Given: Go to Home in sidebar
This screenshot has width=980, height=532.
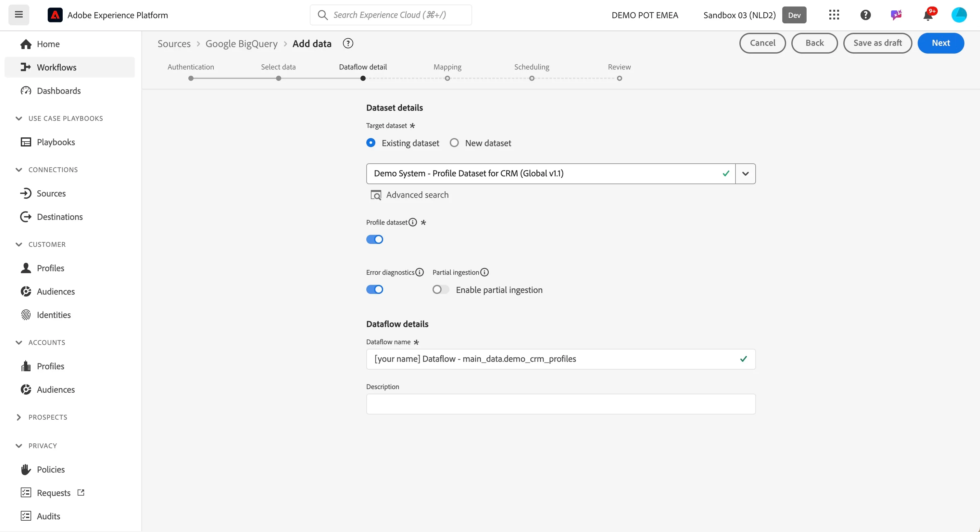Looking at the screenshot, I should 69,44.
